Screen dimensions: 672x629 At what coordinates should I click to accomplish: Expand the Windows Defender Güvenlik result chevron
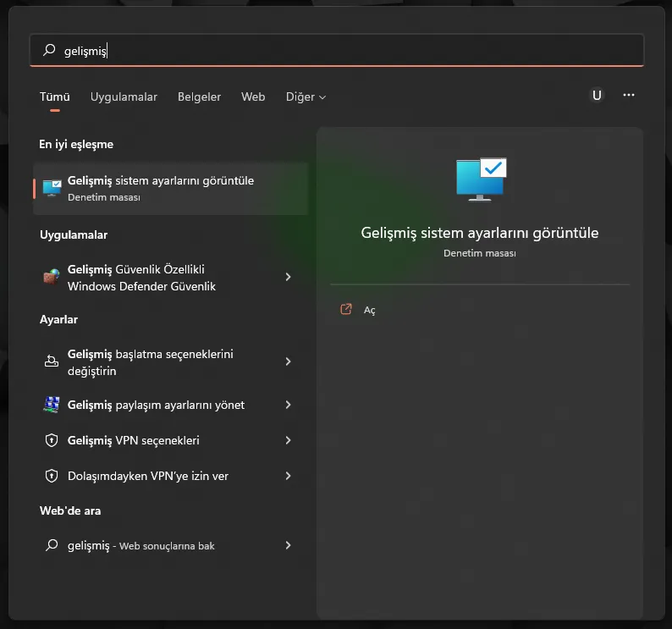pyautogui.click(x=289, y=277)
